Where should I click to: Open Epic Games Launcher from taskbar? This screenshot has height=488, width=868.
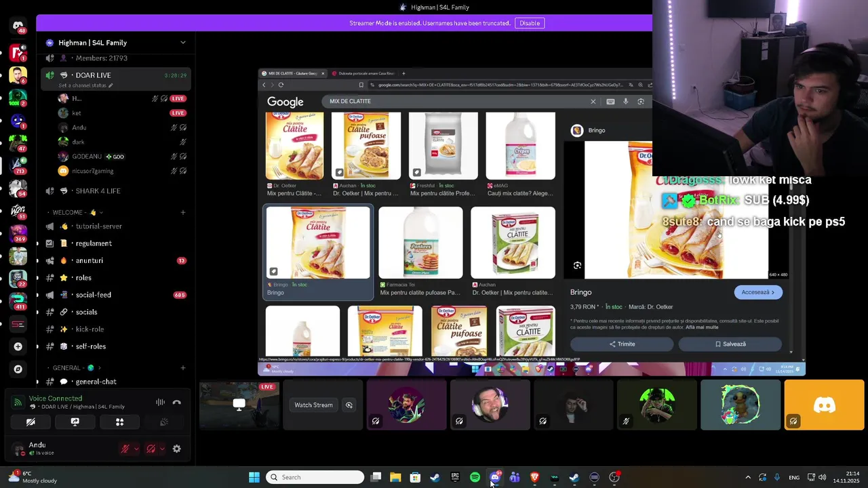[455, 477]
